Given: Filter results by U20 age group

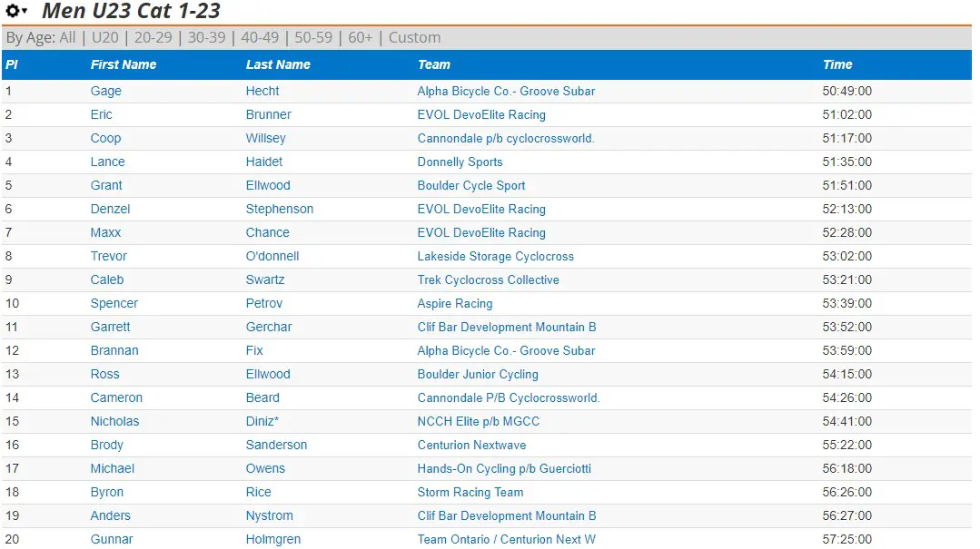Looking at the screenshot, I should (105, 37).
